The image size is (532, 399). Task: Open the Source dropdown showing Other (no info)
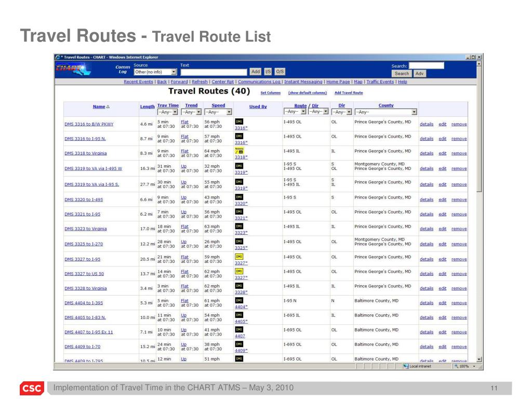(x=155, y=72)
